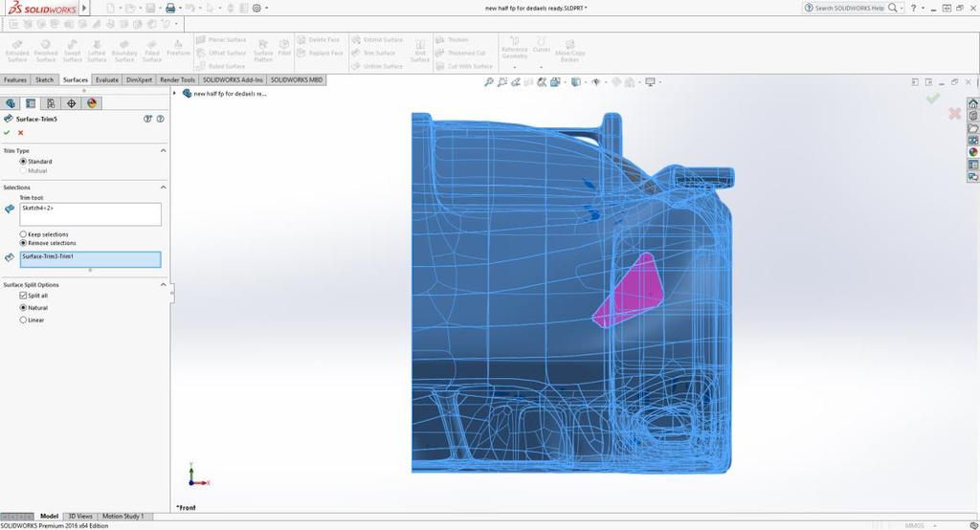Image resolution: width=980 pixels, height=530 pixels.
Task: Switch to the Features tab
Action: pos(15,80)
